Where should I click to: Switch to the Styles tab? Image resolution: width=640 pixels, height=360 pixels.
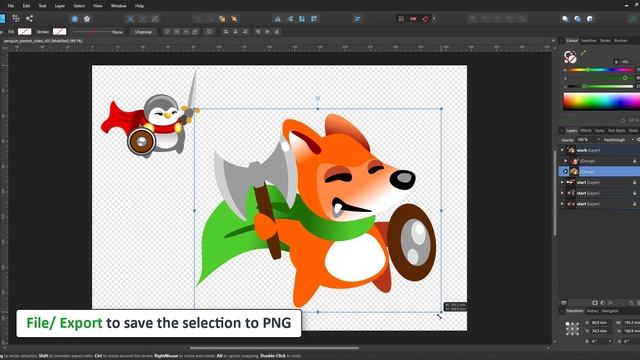pyautogui.click(x=599, y=131)
